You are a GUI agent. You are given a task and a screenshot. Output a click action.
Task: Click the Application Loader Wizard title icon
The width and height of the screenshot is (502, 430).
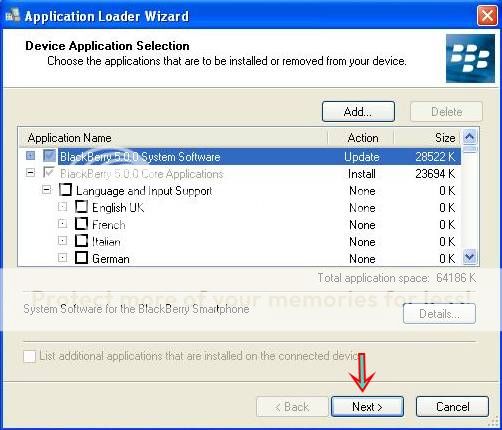13,15
